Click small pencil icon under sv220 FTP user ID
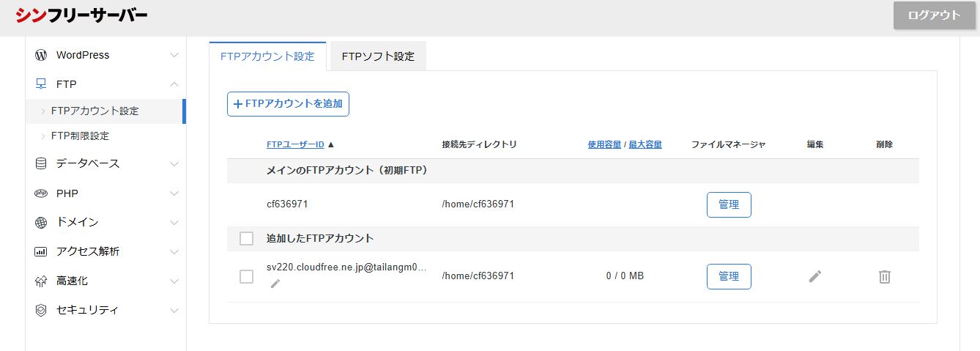The image size is (980, 351). 275,284
